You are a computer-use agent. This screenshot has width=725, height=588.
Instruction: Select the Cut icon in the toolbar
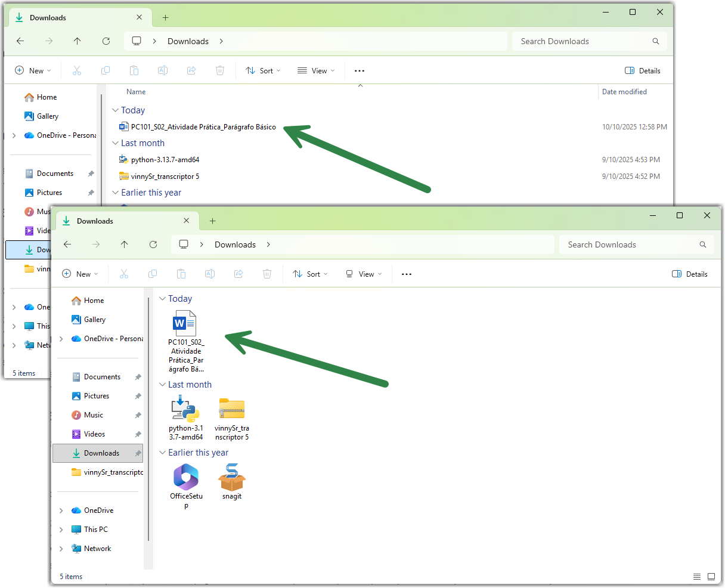[124, 274]
